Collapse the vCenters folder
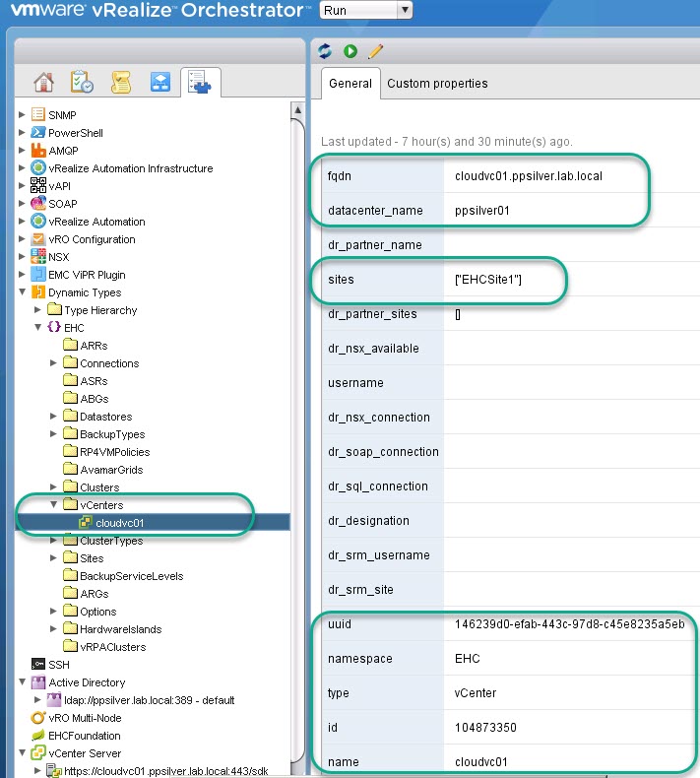Image resolution: width=700 pixels, height=778 pixels. pyautogui.click(x=54, y=505)
